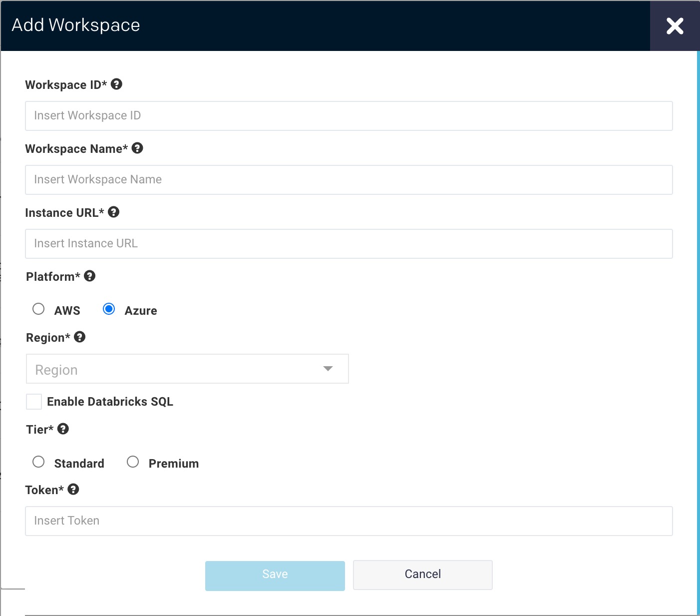Select the AWS platform option

click(x=38, y=309)
